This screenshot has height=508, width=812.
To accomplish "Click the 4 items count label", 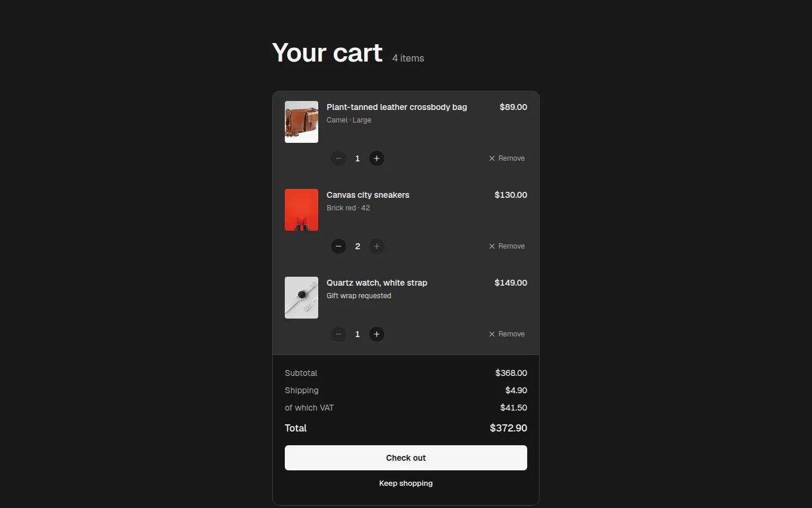I will click(408, 58).
